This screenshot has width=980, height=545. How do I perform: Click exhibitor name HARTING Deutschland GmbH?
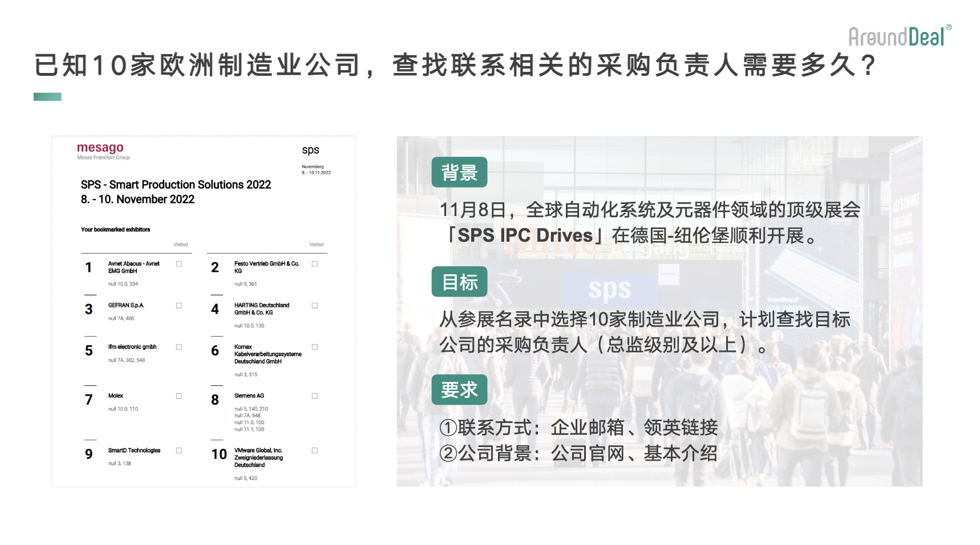[x=262, y=309]
